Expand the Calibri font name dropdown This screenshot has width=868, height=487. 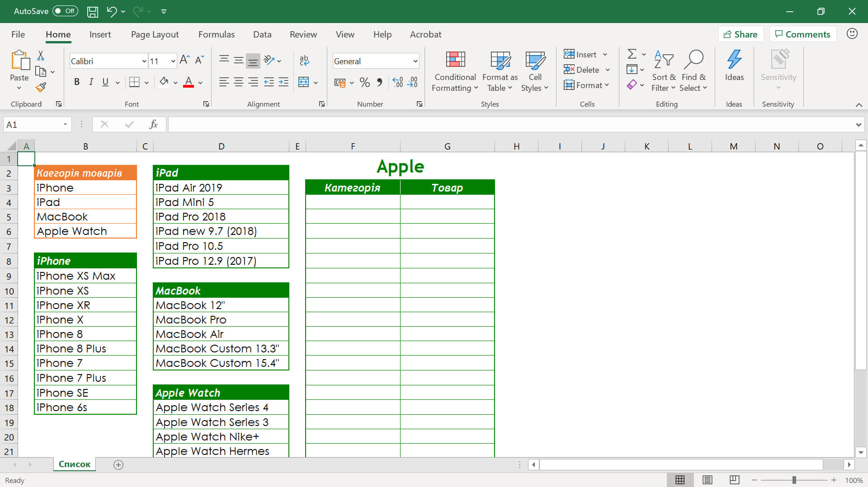click(144, 61)
